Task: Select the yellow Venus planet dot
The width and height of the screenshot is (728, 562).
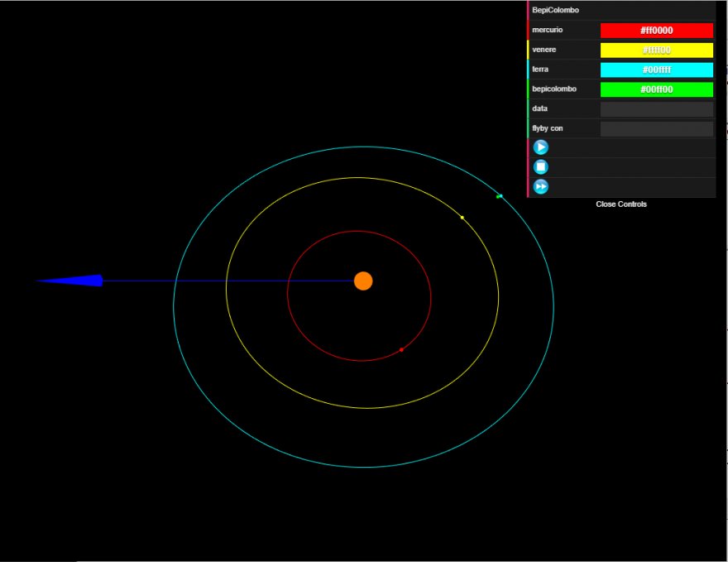Action: [462, 218]
